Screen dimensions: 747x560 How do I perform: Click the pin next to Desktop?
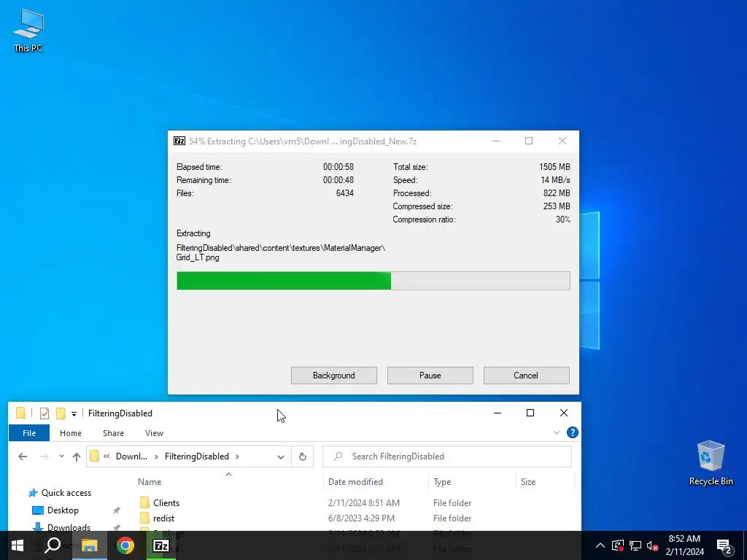click(x=116, y=510)
